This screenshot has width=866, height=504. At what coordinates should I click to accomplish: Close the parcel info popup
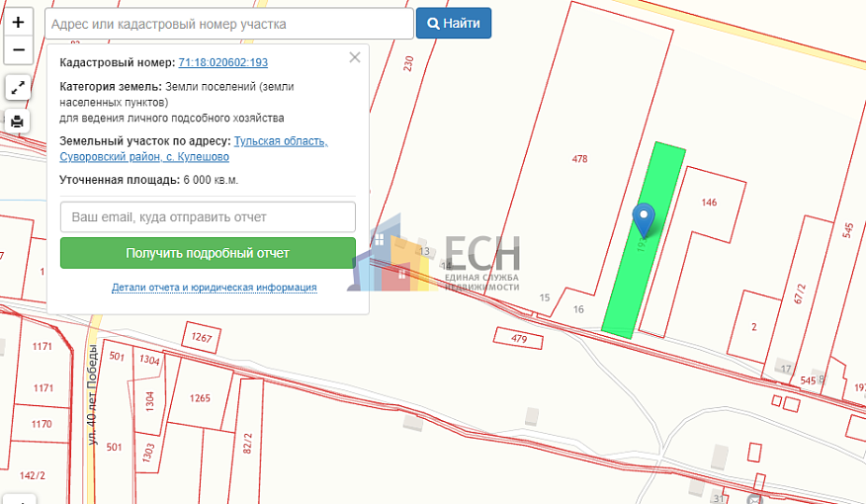coord(355,57)
